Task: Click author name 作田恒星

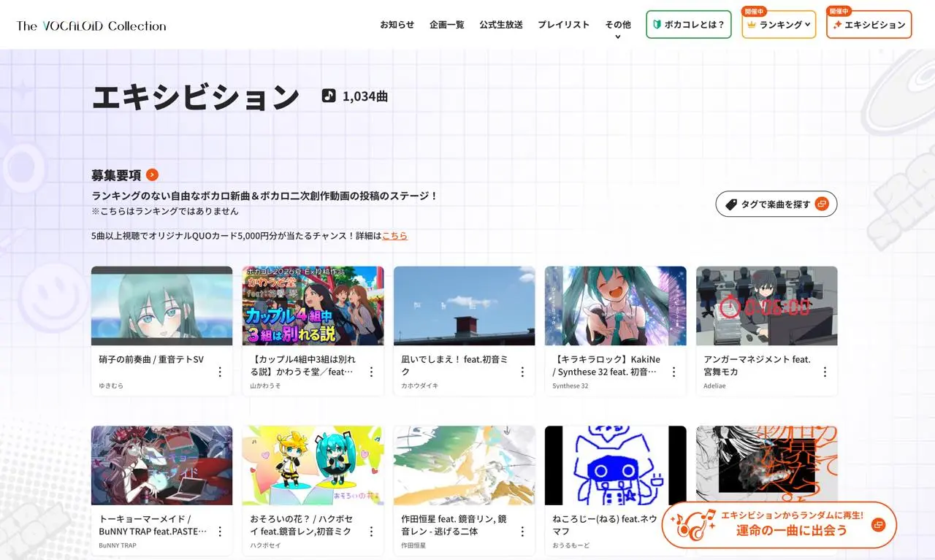Action: [x=413, y=545]
